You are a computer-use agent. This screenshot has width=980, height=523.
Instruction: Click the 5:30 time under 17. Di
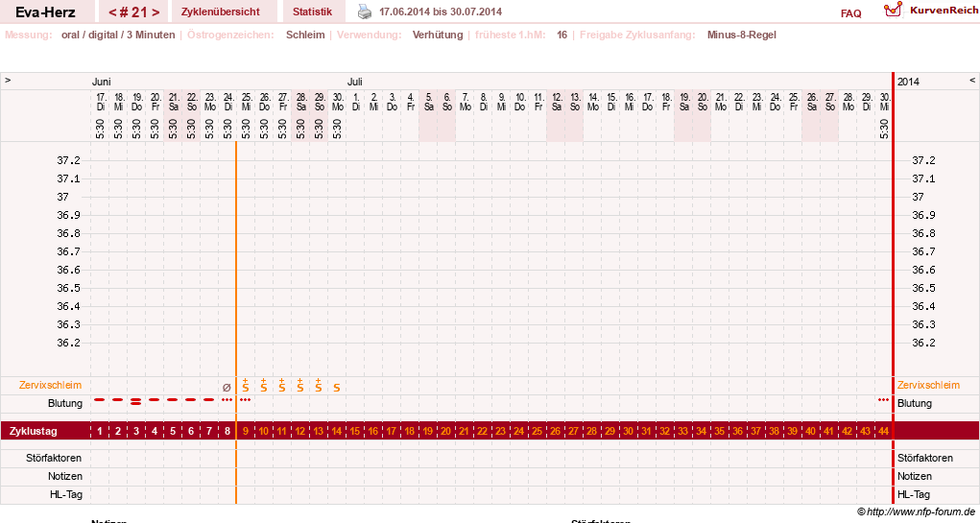pyautogui.click(x=100, y=129)
